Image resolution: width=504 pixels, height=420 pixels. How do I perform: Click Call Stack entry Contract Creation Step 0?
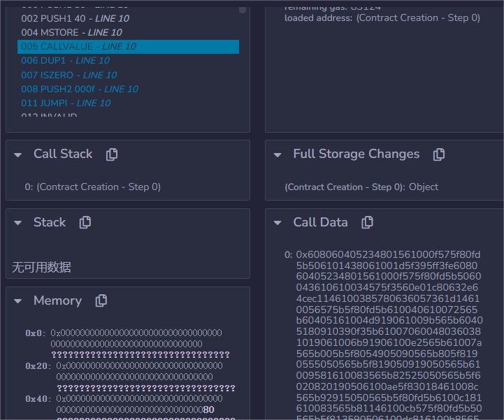coord(92,187)
